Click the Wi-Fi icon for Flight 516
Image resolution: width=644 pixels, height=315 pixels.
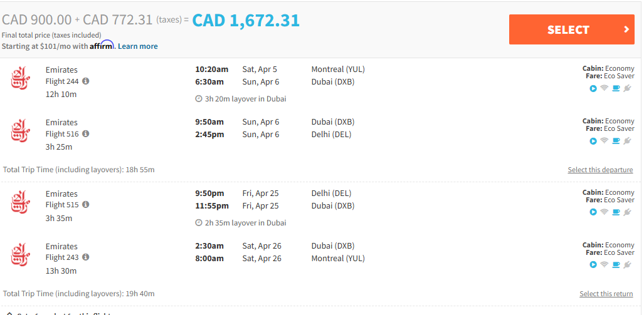[604, 141]
